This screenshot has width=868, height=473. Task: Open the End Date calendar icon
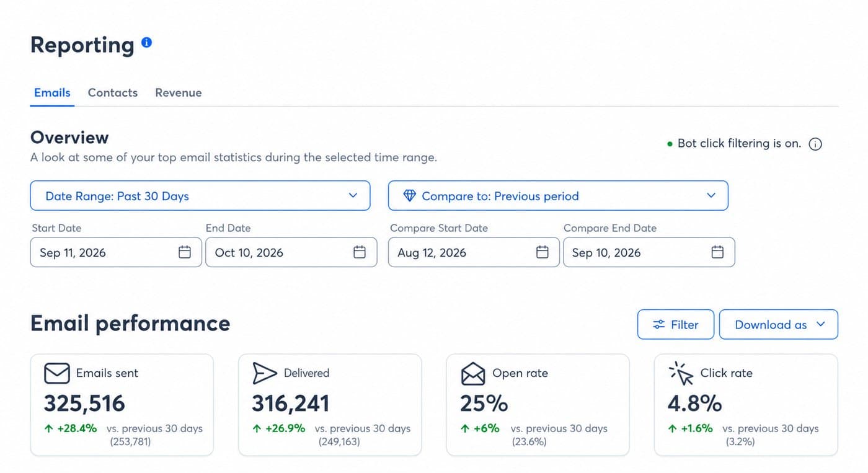(x=360, y=252)
